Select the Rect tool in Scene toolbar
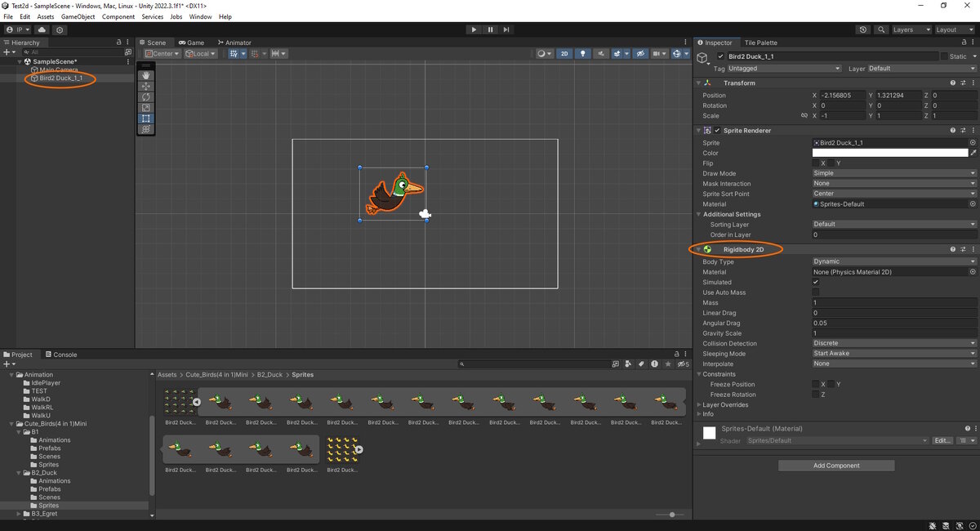Viewport: 980px width, 531px height. (146, 118)
